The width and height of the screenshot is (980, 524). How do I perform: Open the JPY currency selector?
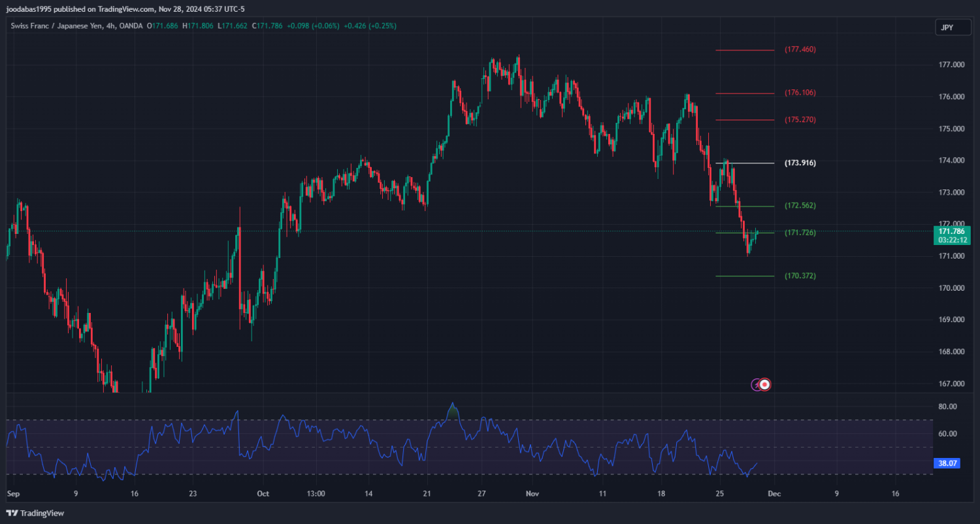947,27
